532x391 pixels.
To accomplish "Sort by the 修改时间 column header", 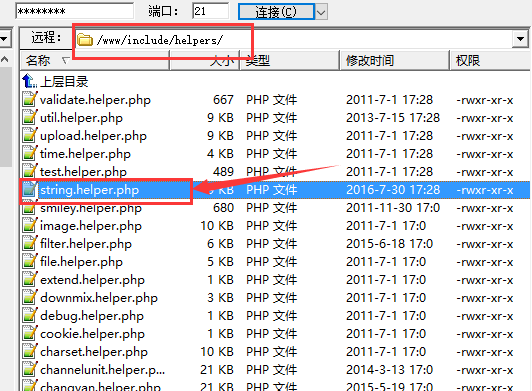I will (395, 61).
